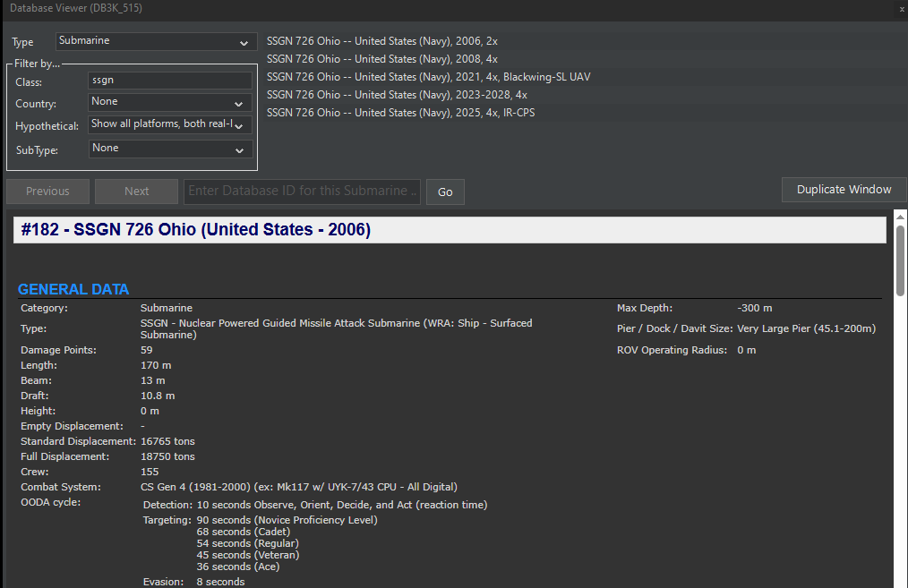Click the 45 seconds (Veteran) targeting line
This screenshot has width=908, height=588.
[x=248, y=555]
